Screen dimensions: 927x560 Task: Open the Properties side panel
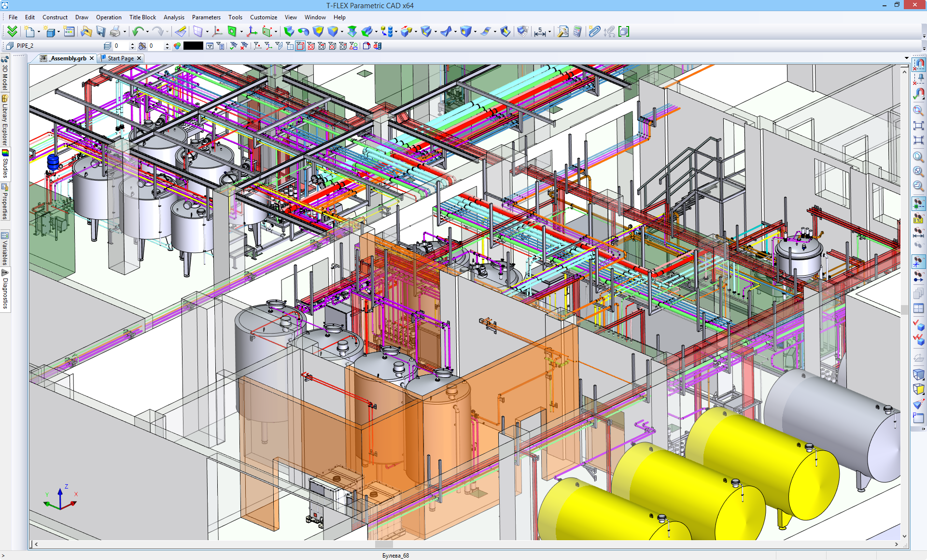click(x=5, y=201)
